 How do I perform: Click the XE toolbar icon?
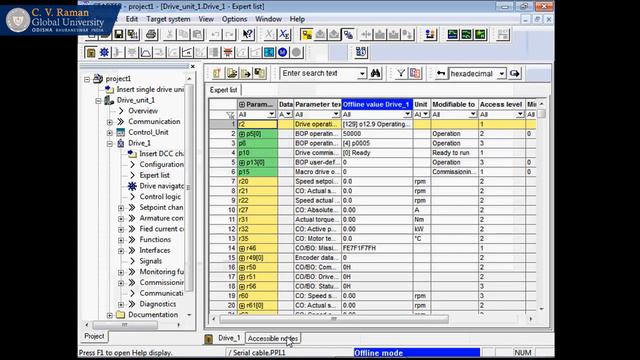(x=284, y=34)
